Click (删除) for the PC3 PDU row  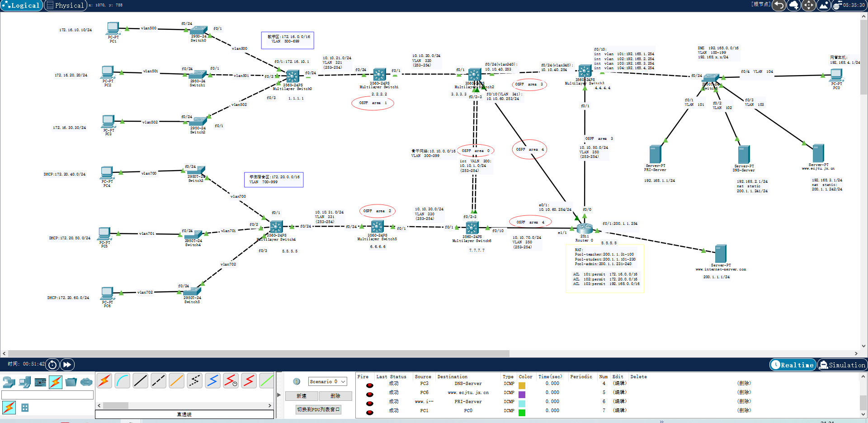click(744, 384)
